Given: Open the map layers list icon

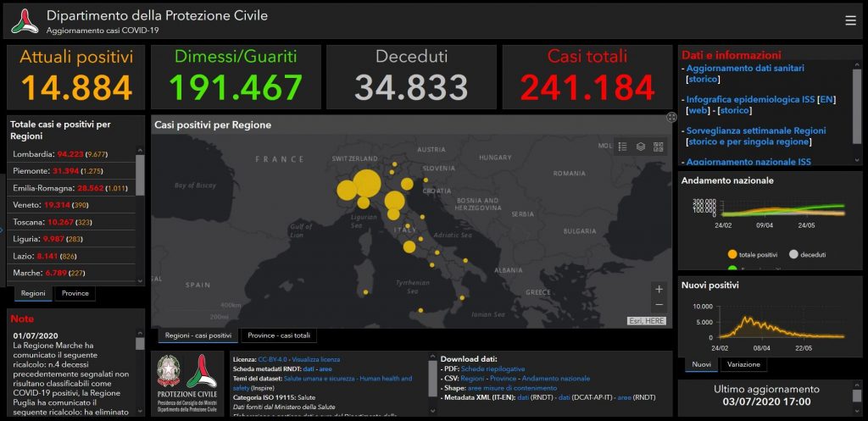Looking at the screenshot, I should [640, 147].
